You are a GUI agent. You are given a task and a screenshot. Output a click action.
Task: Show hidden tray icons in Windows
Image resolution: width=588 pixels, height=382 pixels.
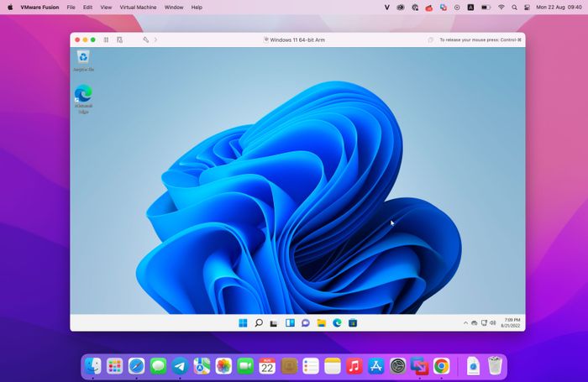click(465, 322)
